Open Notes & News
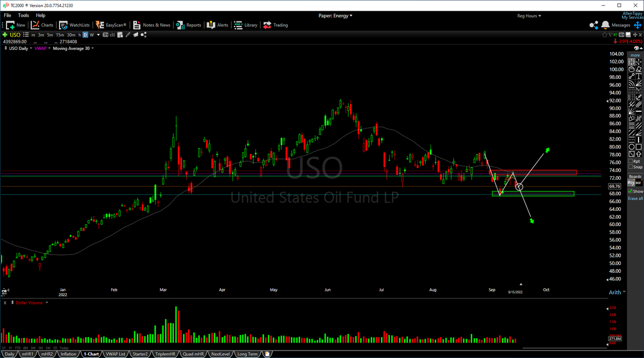 coord(152,25)
